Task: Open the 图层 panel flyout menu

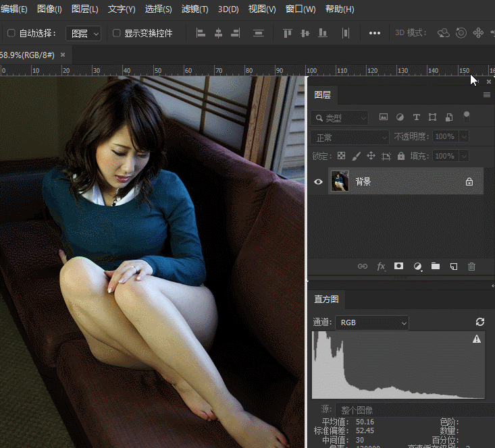Action: point(487,94)
